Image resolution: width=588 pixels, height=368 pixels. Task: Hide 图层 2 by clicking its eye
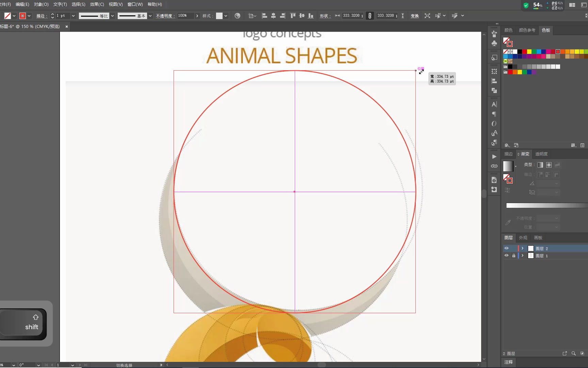[x=506, y=248]
